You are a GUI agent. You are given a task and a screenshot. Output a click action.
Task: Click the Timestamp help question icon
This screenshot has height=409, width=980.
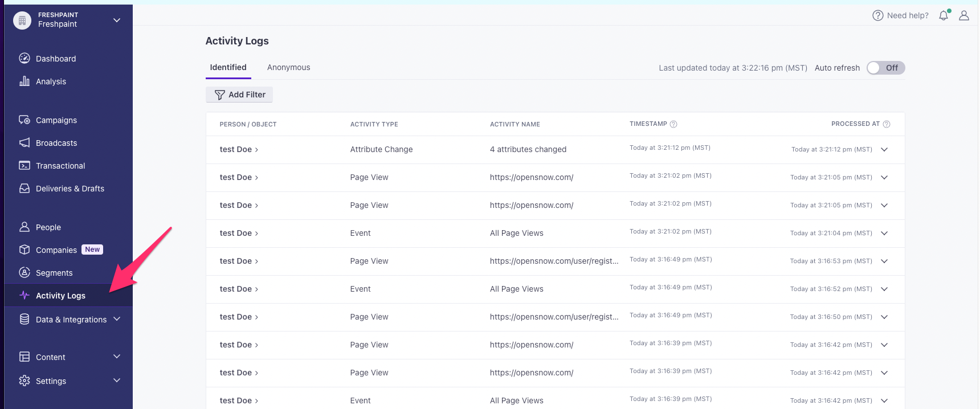[673, 124]
